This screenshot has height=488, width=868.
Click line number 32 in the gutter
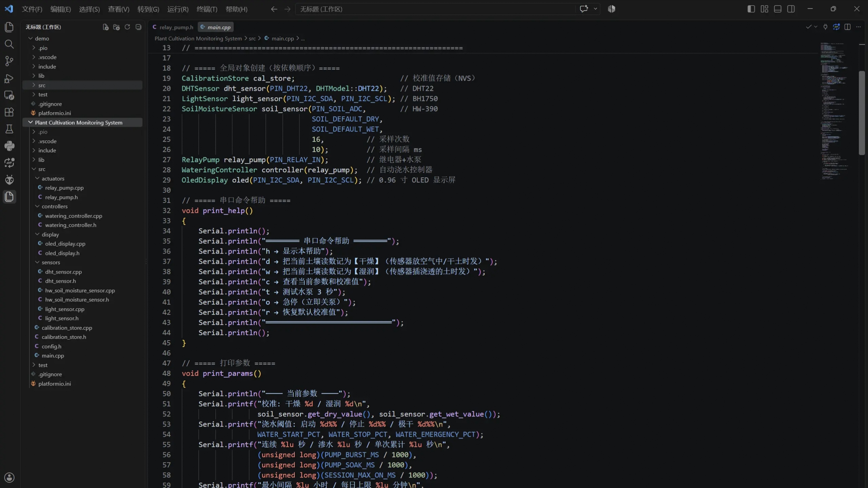(x=166, y=211)
